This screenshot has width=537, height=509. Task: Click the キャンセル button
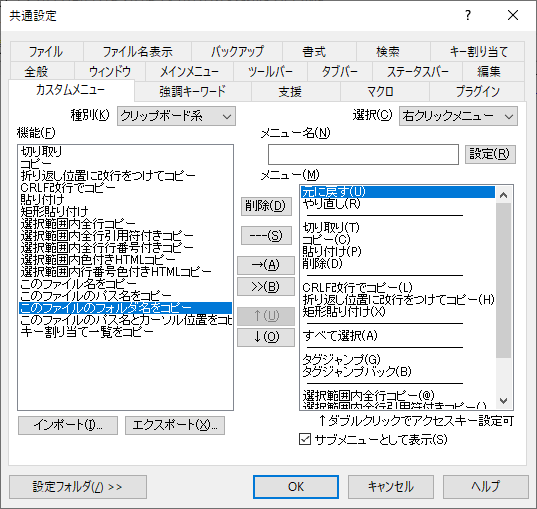click(391, 487)
